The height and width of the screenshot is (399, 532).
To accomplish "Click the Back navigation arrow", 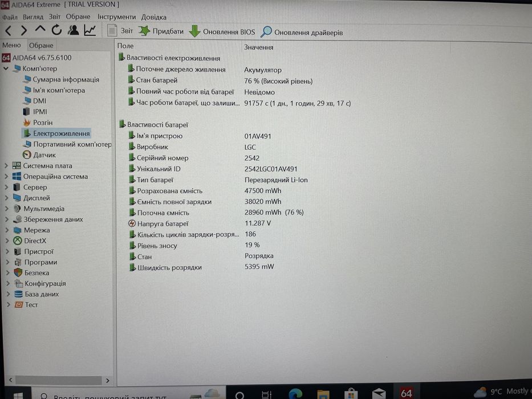I will [9, 31].
